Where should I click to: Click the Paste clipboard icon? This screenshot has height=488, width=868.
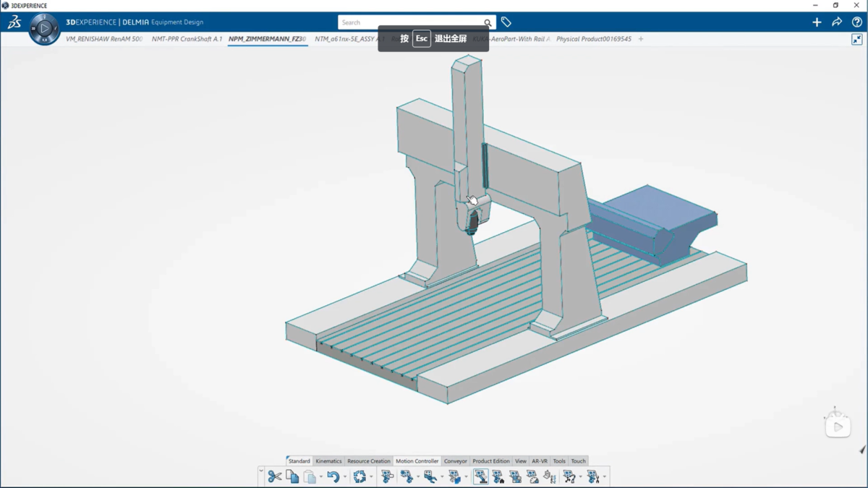[310, 476]
